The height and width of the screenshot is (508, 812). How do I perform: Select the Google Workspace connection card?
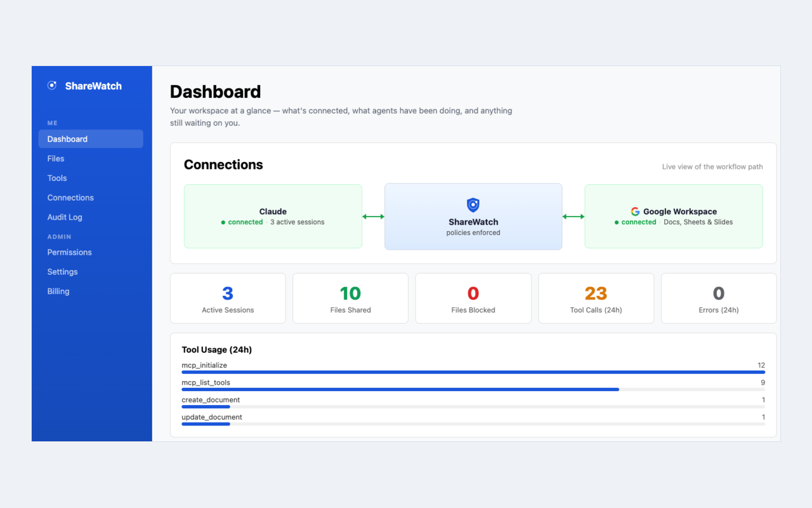coord(674,217)
